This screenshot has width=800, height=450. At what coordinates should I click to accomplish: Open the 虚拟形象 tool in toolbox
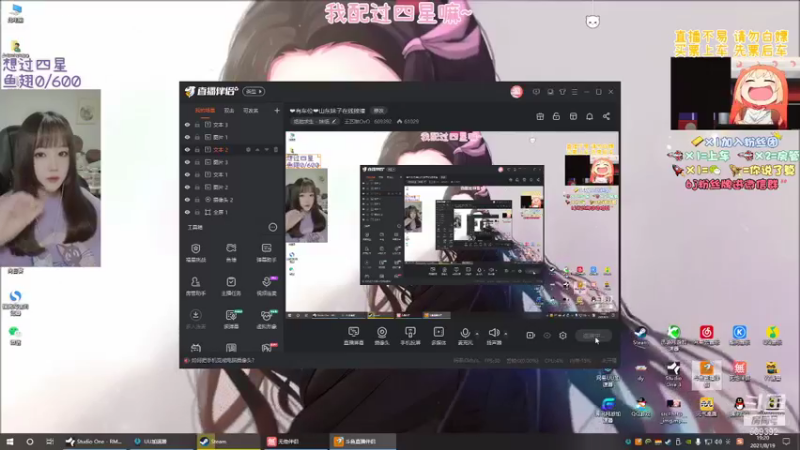(266, 319)
